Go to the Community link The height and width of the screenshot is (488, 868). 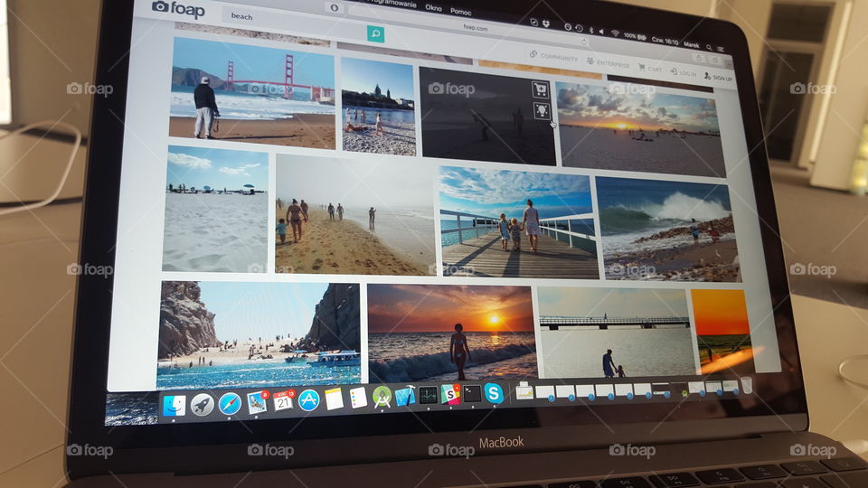tap(554, 57)
